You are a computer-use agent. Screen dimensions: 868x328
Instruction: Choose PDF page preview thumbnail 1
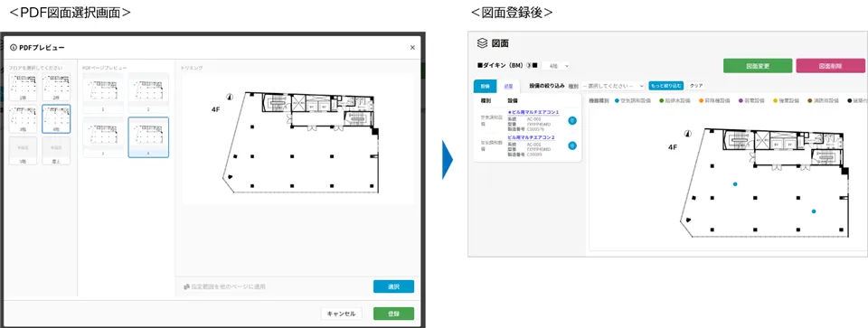click(x=103, y=93)
